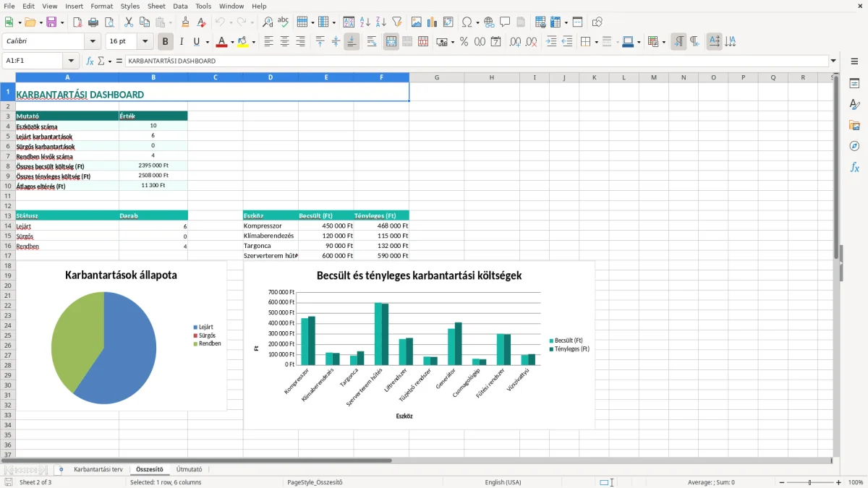
Task: Click the Add Decimal Place icon
Action: tap(515, 42)
